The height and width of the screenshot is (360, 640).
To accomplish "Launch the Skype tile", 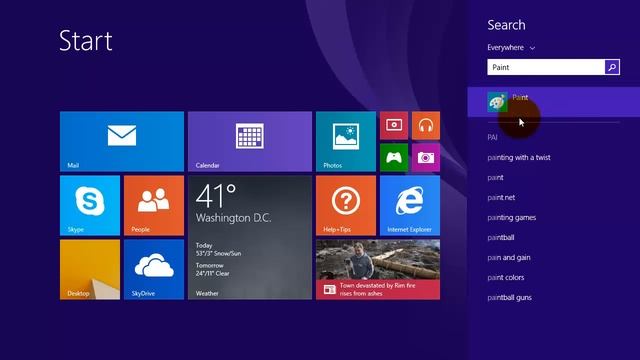I will pyautogui.click(x=90, y=205).
